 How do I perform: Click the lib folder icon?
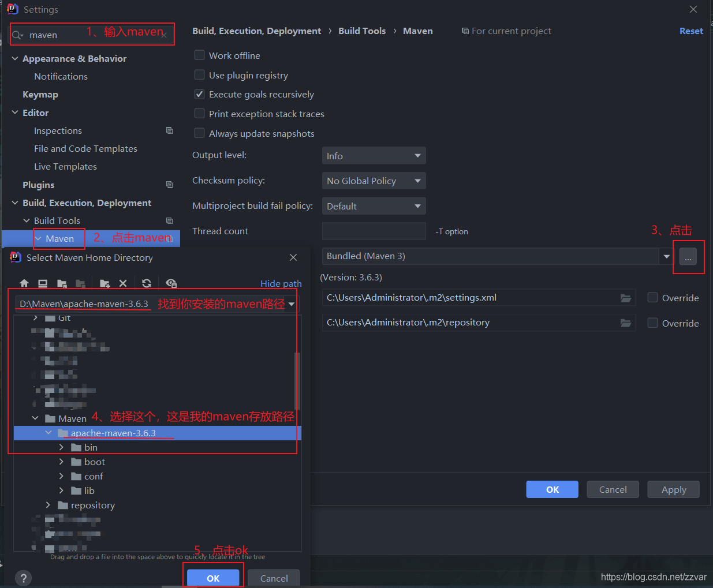76,490
